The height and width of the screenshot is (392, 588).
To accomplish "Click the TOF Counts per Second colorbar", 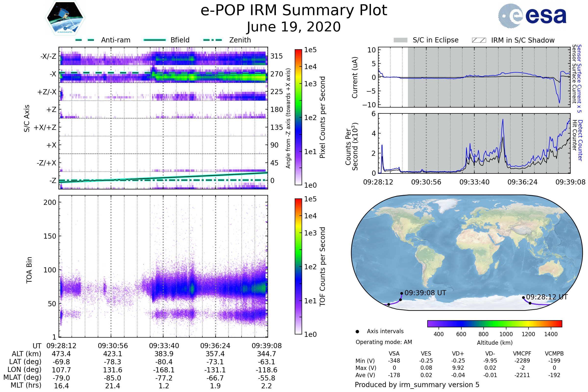I will [x=298, y=266].
